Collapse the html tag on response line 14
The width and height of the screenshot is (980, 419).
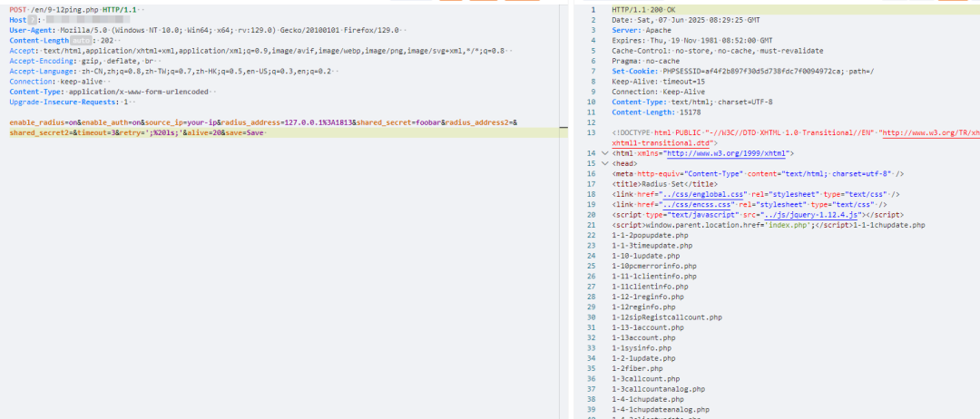(603, 153)
